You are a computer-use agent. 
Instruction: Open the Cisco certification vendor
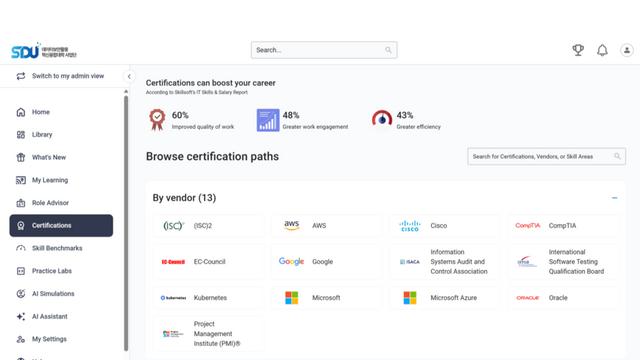(x=444, y=225)
